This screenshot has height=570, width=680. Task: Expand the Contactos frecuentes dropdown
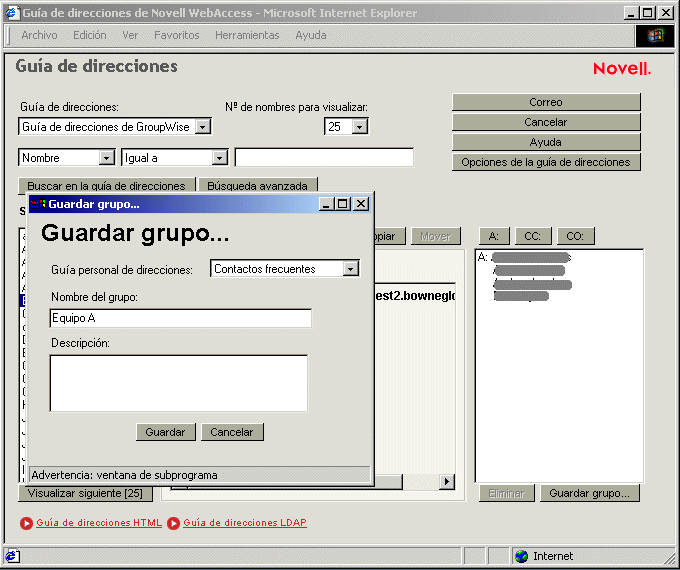pyautogui.click(x=350, y=269)
